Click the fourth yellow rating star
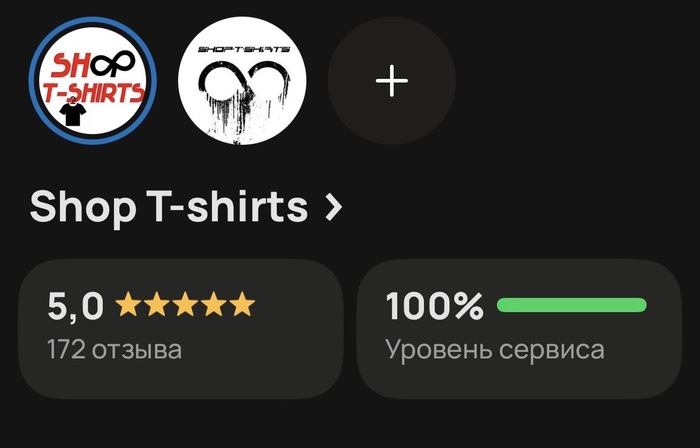 [x=214, y=304]
